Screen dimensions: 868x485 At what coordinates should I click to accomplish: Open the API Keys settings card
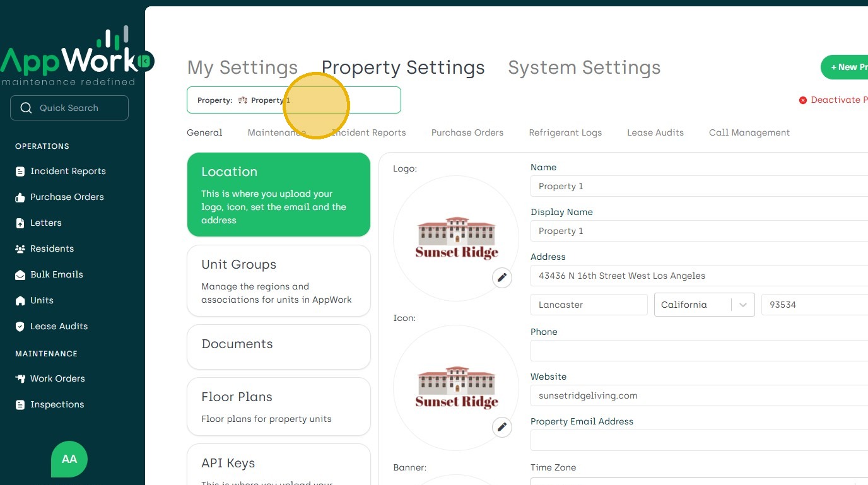[279, 464]
